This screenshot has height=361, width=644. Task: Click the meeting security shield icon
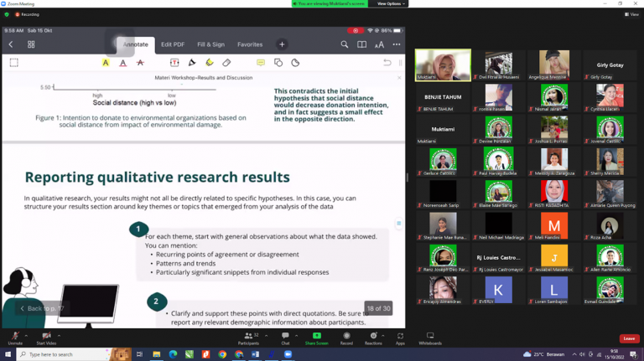coord(7,14)
